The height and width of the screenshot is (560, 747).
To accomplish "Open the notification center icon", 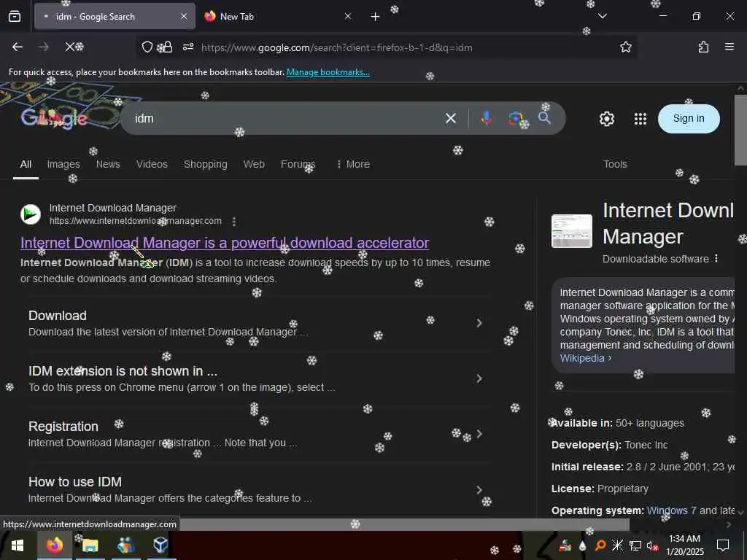I will [723, 545].
